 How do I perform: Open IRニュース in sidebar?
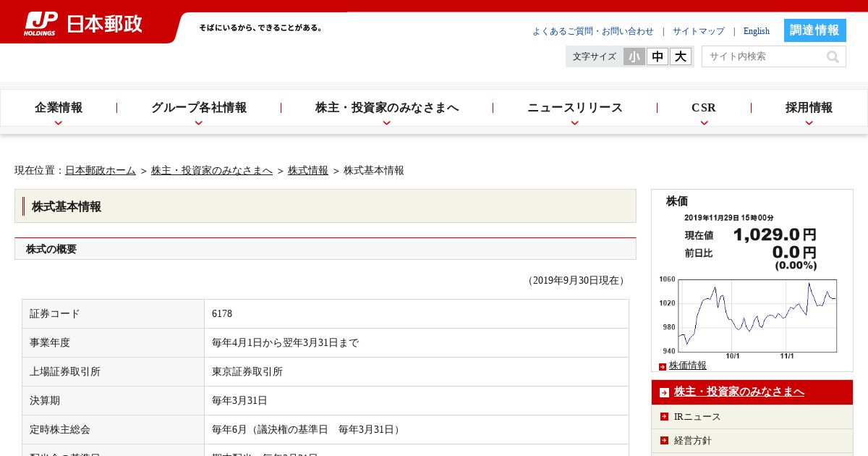click(x=697, y=416)
